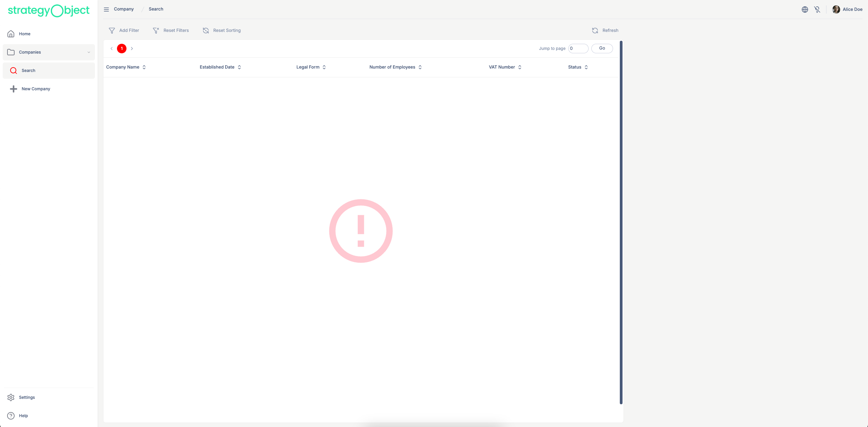868x427 pixels.
Task: Focus the Jump to page field
Action: tap(578, 49)
